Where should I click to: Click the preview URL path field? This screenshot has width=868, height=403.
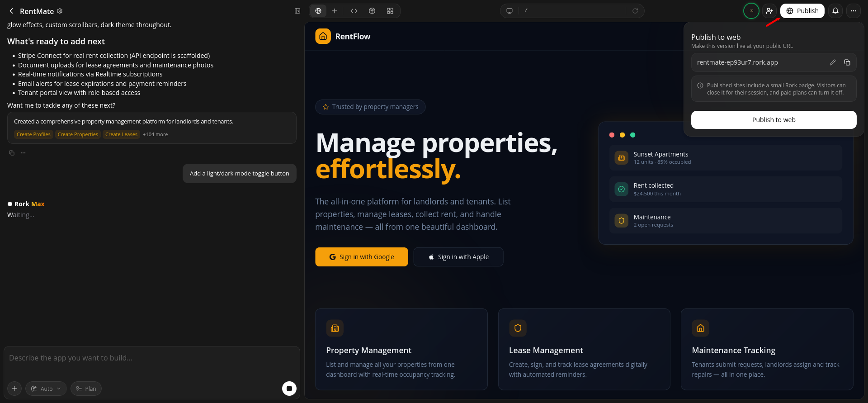coord(573,11)
